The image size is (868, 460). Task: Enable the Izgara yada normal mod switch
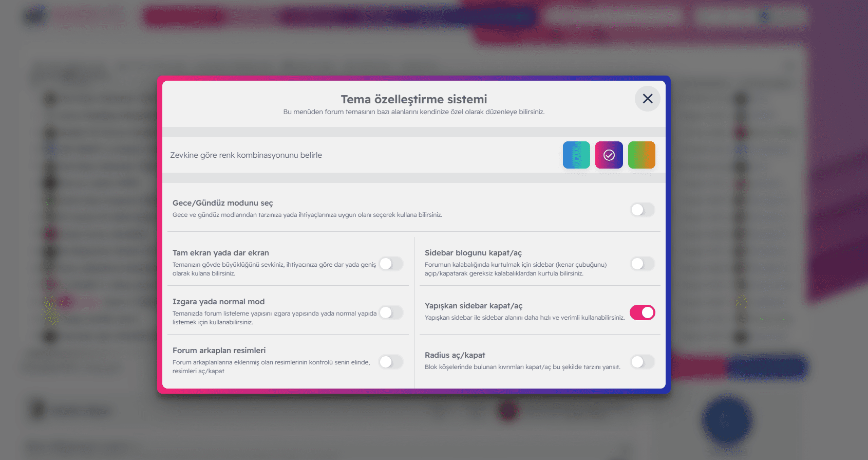point(391,312)
